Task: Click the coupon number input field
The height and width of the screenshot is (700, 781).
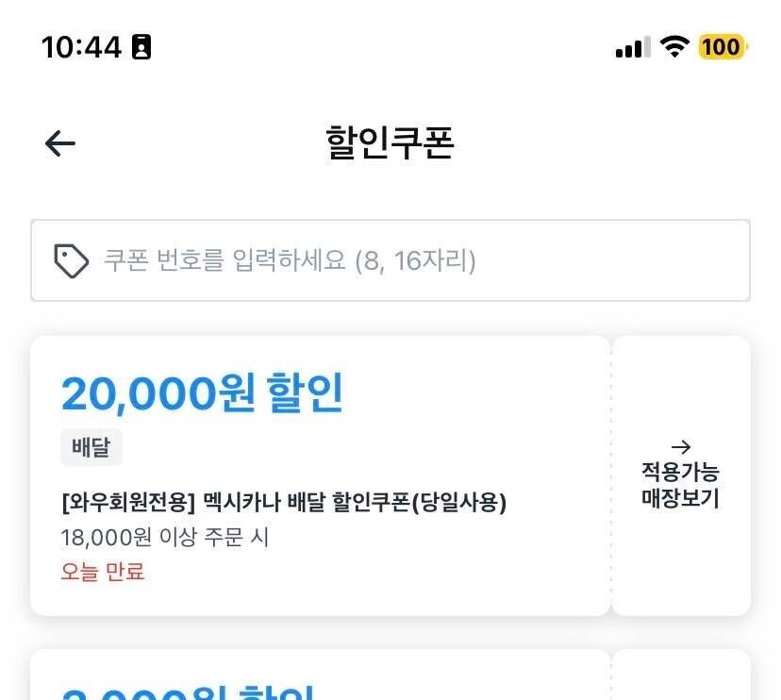Action: pyautogui.click(x=390, y=261)
